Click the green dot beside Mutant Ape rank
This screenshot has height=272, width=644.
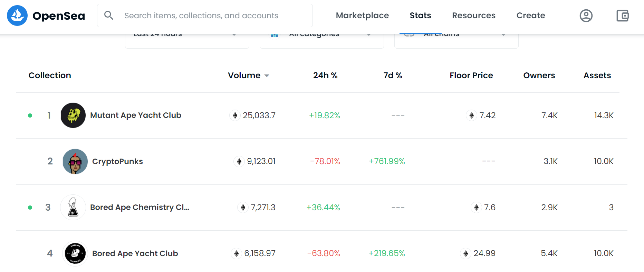pyautogui.click(x=30, y=115)
